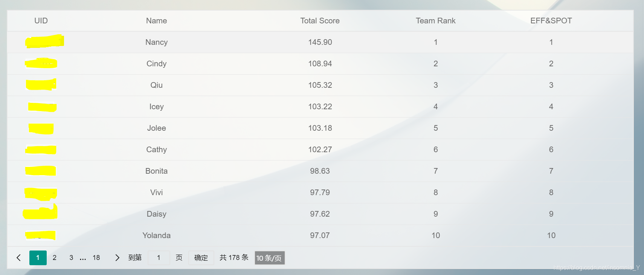Screen dimensions: 644x275
Task: Select page 1 in pagination
Action: tap(38, 258)
